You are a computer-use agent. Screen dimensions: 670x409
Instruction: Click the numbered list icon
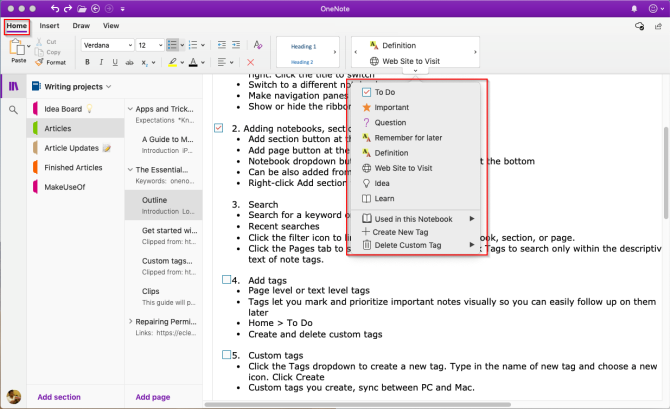(x=193, y=45)
